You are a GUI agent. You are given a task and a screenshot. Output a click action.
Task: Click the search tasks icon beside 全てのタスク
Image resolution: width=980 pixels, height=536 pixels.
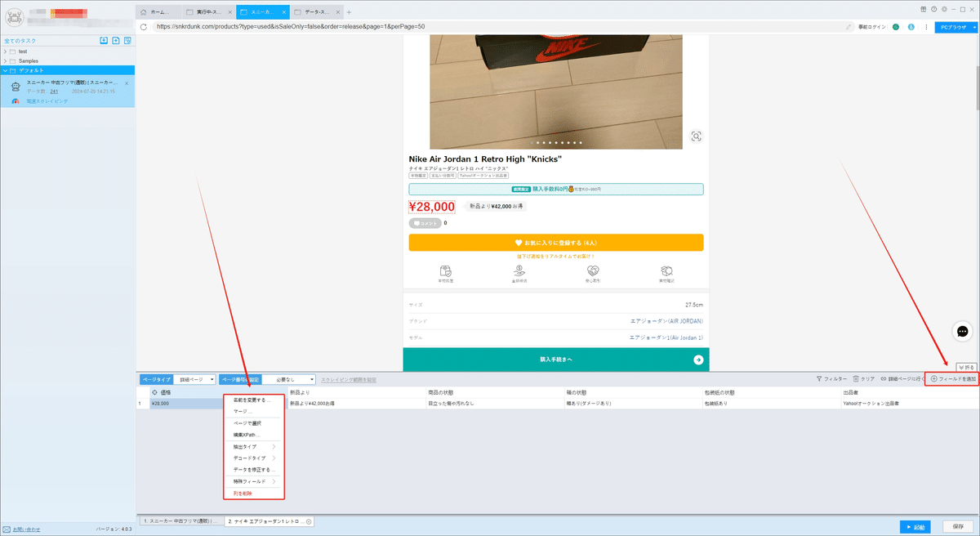127,40
